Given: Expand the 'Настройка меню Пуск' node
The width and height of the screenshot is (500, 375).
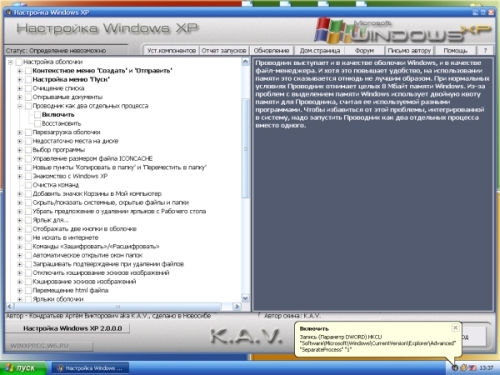Looking at the screenshot, I should point(20,80).
